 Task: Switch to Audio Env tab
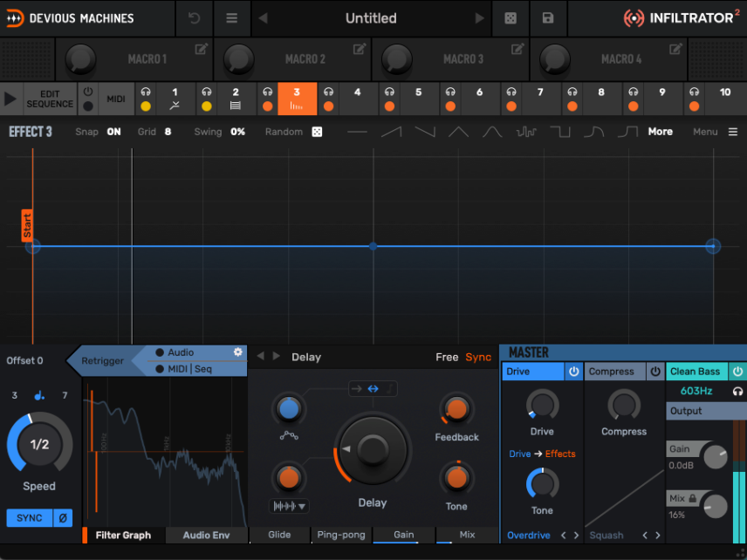206,536
